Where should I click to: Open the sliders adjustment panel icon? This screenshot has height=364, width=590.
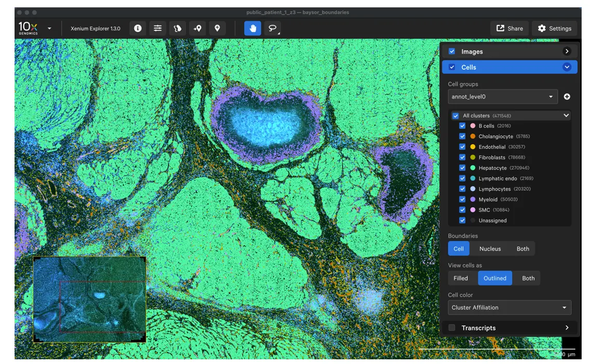click(158, 28)
